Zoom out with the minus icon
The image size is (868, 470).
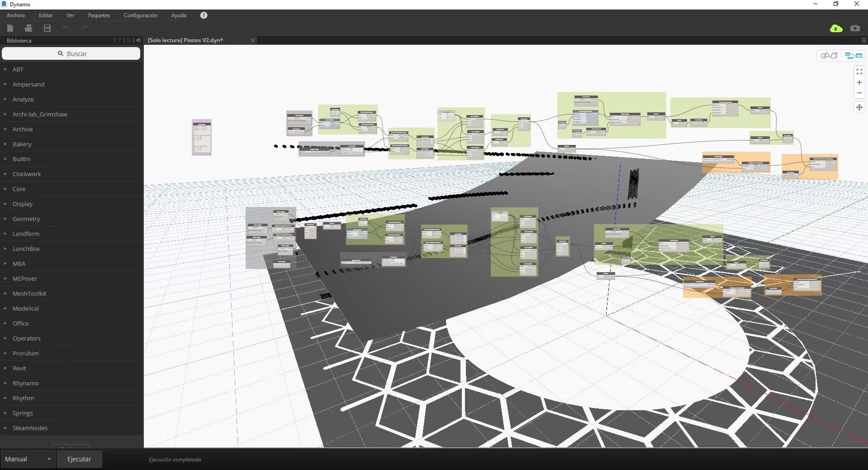[x=859, y=93]
